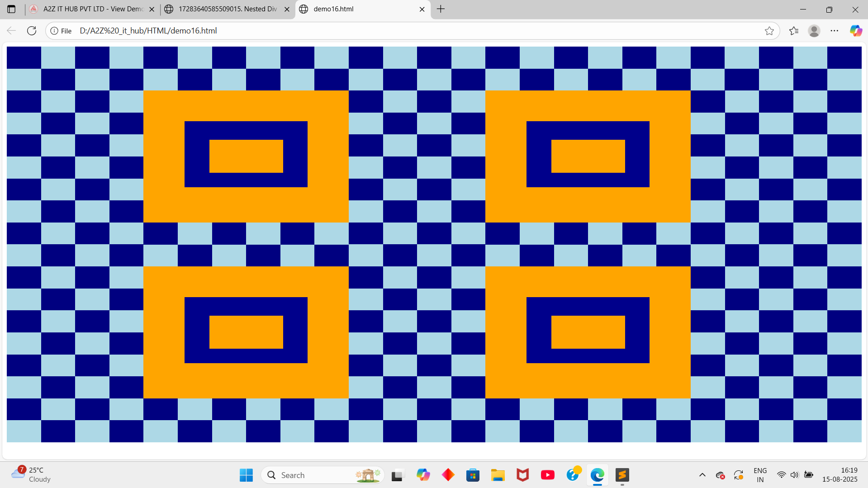Open Settings and more menu
This screenshot has height=488, width=868.
[834, 31]
